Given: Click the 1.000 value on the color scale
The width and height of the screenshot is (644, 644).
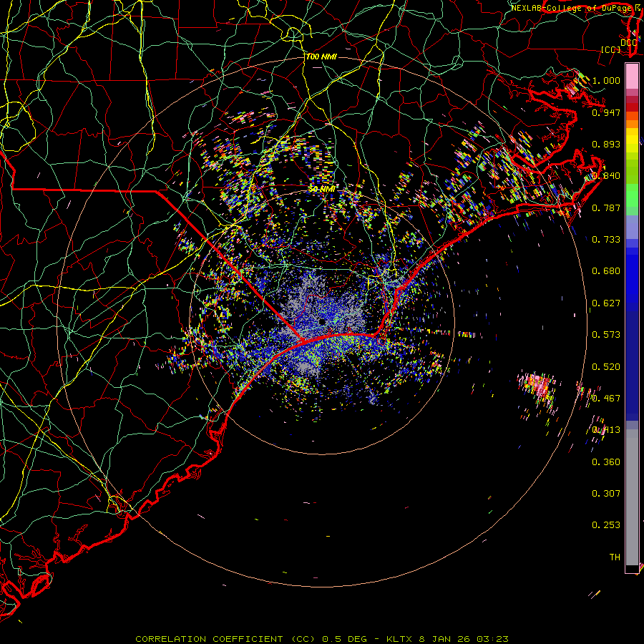Looking at the screenshot, I should (606, 80).
